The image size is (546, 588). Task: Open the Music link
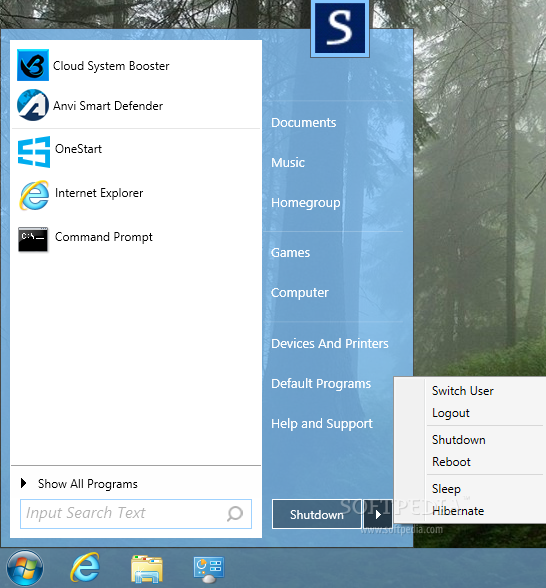click(288, 162)
